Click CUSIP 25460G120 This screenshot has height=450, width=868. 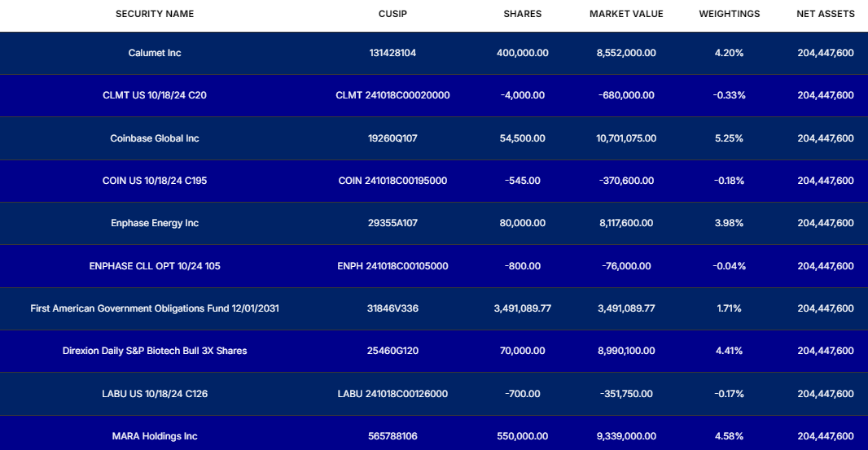coord(392,351)
